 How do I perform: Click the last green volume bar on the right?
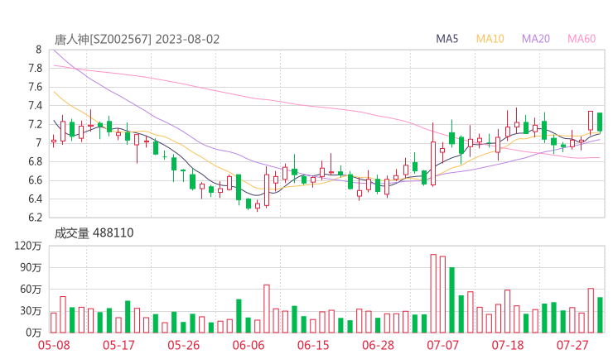click(x=600, y=315)
